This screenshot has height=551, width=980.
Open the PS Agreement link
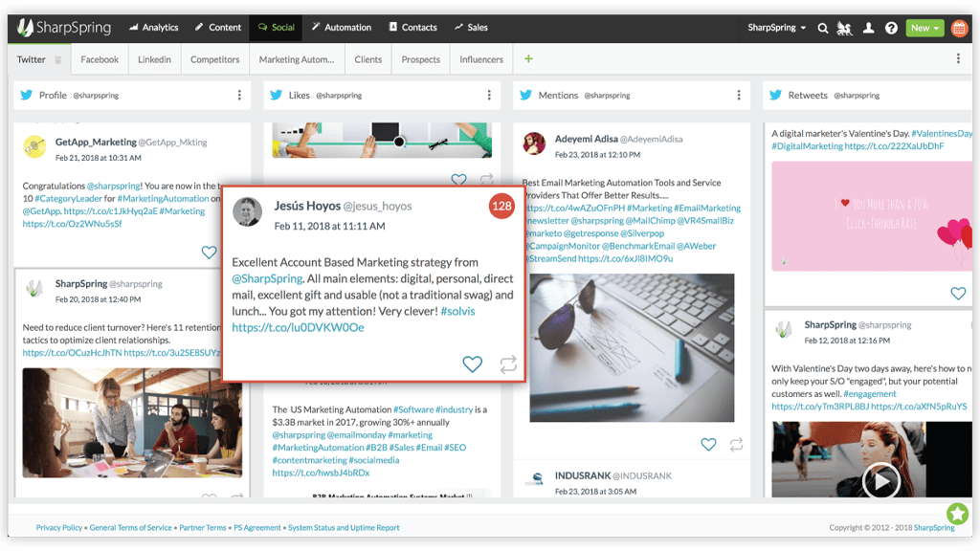pyautogui.click(x=257, y=528)
